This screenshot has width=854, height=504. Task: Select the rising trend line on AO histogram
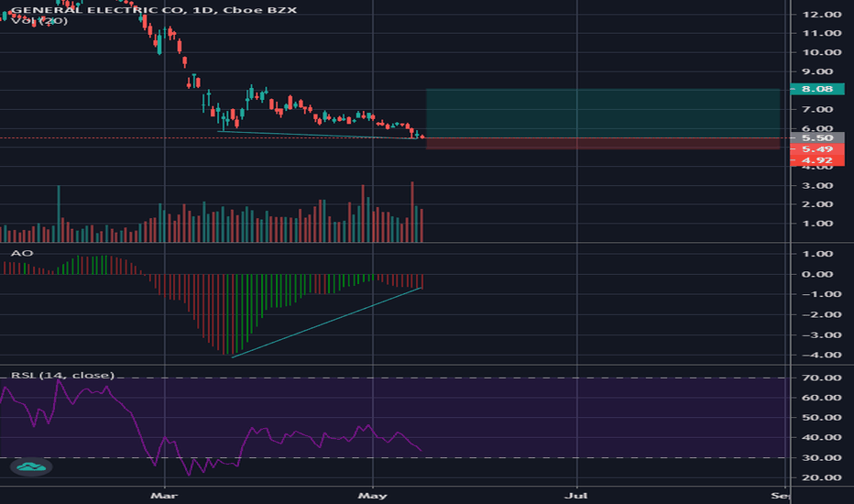[327, 322]
